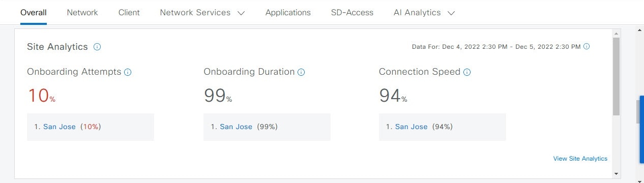Image resolution: width=644 pixels, height=183 pixels.
Task: Click the Connection Speed info icon
Action: tap(467, 72)
